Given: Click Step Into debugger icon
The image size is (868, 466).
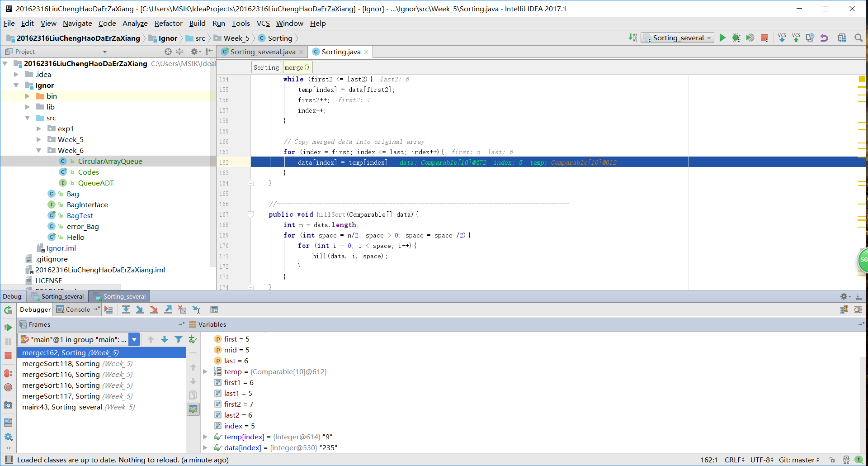Looking at the screenshot, I should pyautogui.click(x=140, y=309).
